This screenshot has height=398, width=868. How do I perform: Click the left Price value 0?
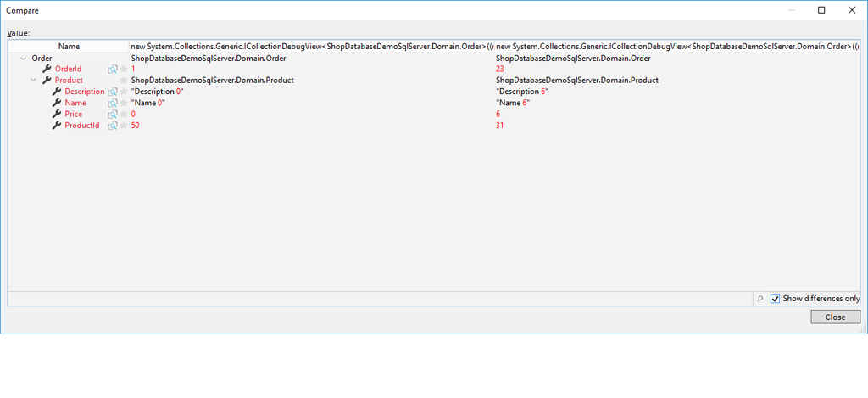coord(133,114)
